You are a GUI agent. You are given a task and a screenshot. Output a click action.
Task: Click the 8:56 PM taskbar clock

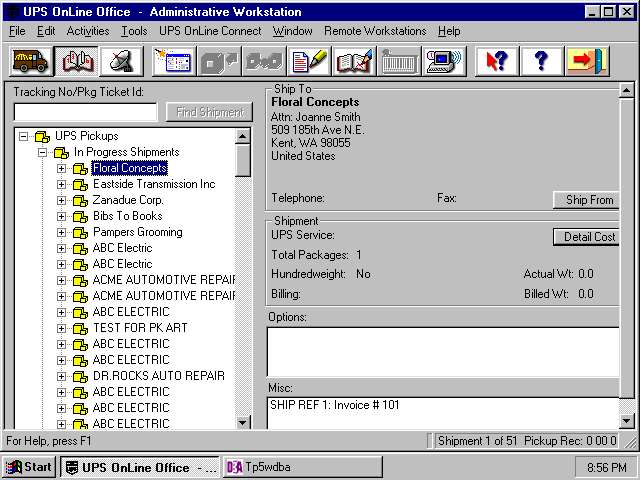click(606, 467)
